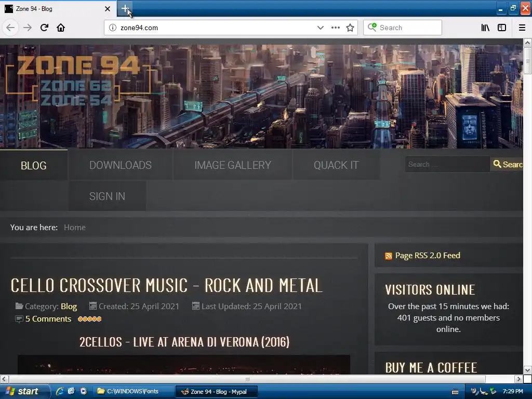Click the horizontal scrollbar thumb
This screenshot has height=399, width=532.
(247, 379)
